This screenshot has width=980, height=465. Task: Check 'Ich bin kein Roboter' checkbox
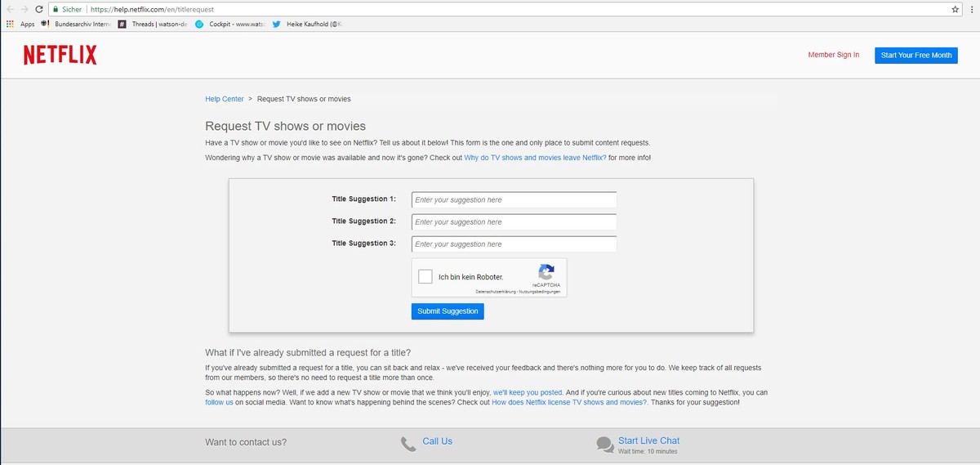[x=425, y=276]
